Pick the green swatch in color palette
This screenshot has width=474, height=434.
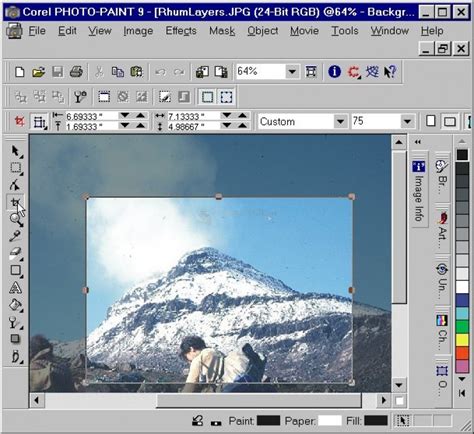462,327
